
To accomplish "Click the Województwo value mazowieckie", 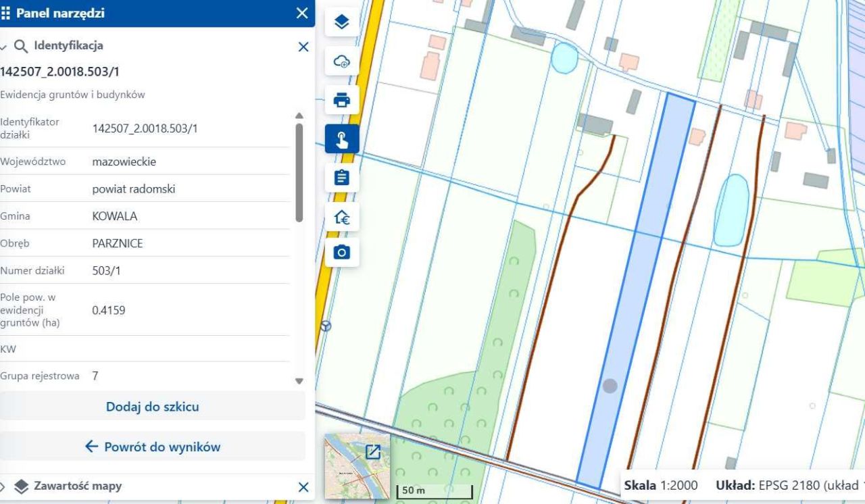I will pyautogui.click(x=124, y=161).
